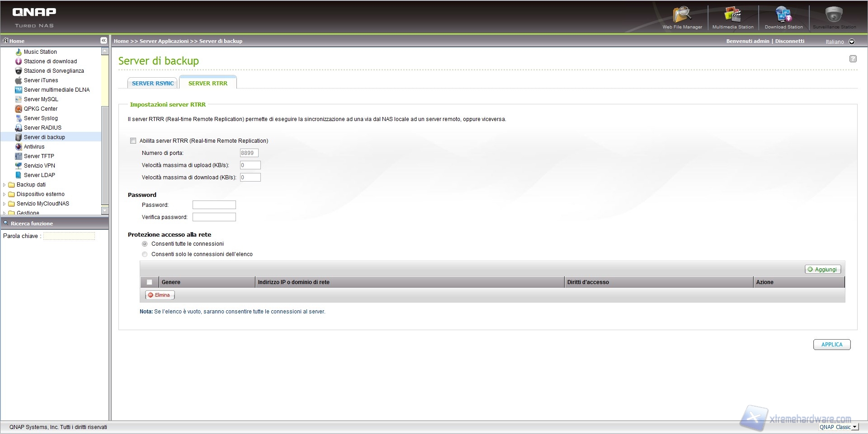This screenshot has height=434, width=868.
Task: Select Server iTunes in sidebar
Action: 41,80
